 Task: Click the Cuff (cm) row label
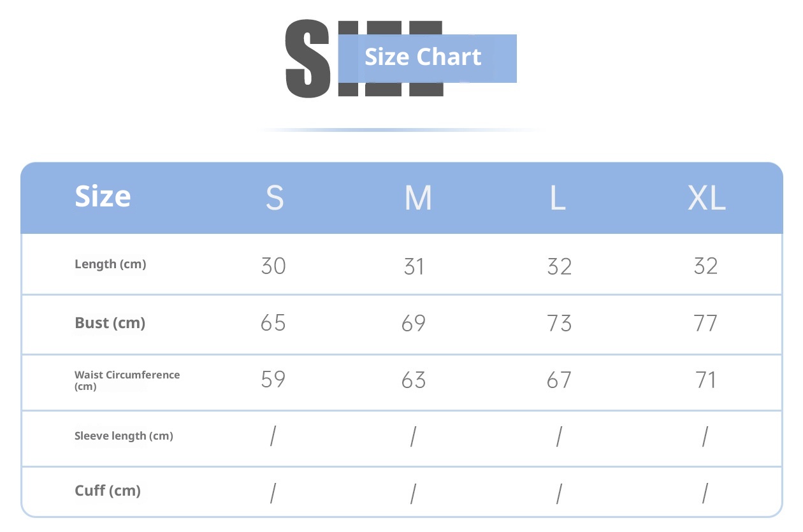click(x=108, y=491)
